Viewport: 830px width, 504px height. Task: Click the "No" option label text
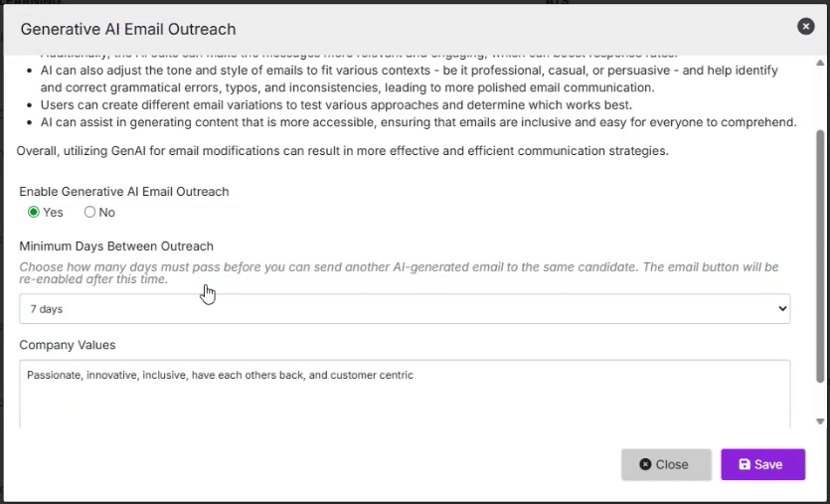click(107, 212)
